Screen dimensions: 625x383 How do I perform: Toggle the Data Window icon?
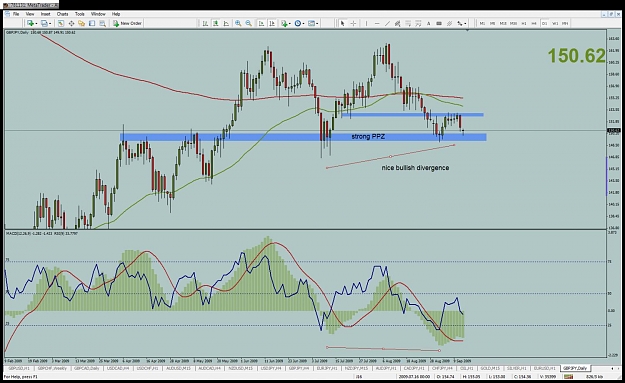pyautogui.click(x=71, y=24)
